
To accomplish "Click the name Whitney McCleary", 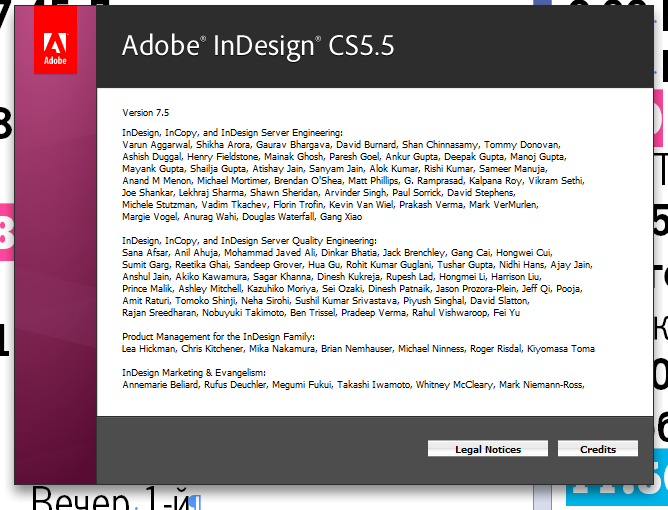I will tap(454, 385).
